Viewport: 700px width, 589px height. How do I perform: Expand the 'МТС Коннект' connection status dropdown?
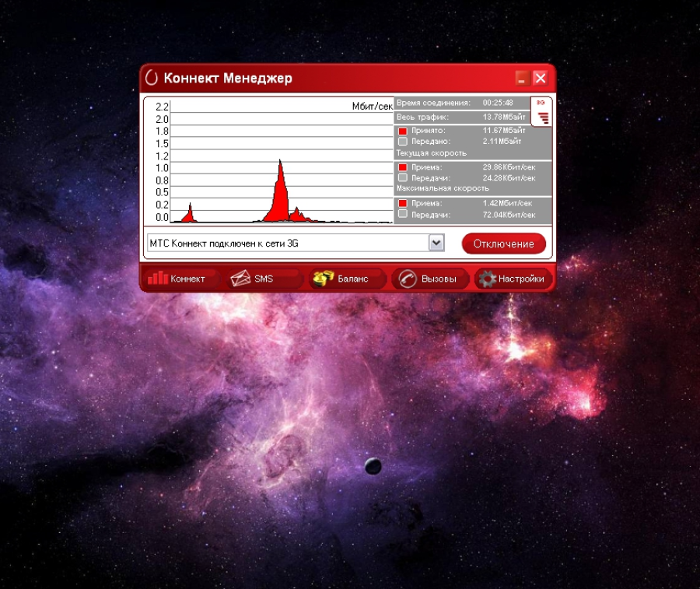(436, 243)
